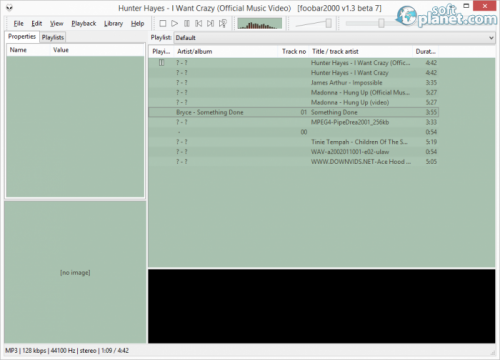Sort by Track no column header
Screen dimensions: 500x360
[293, 51]
